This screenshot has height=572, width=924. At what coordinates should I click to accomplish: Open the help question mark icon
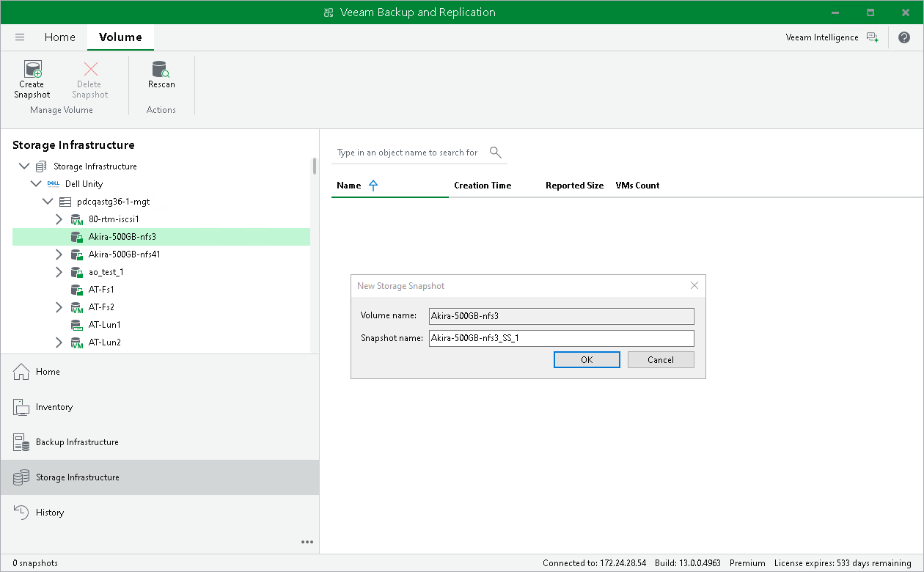(903, 37)
